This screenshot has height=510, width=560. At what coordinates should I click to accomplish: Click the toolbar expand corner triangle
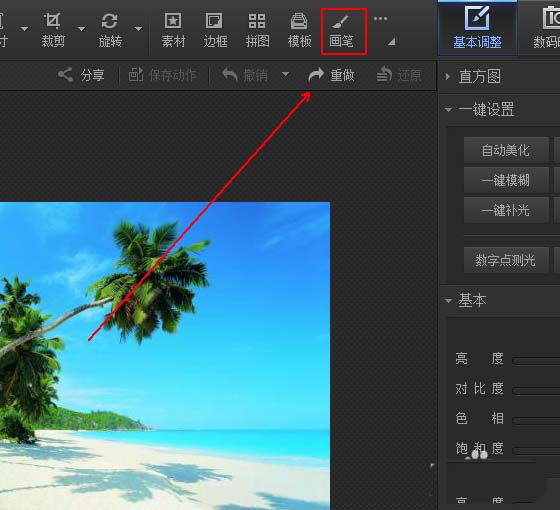click(392, 42)
